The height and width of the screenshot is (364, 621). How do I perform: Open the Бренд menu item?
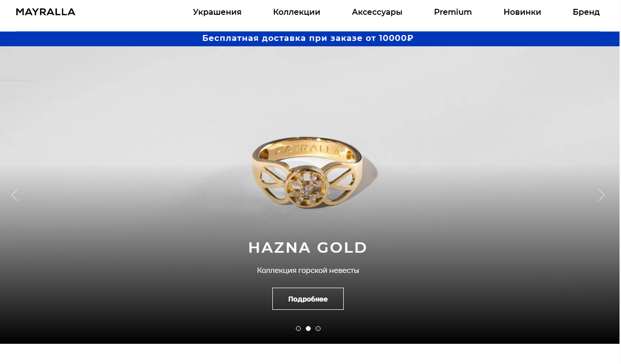tap(586, 12)
